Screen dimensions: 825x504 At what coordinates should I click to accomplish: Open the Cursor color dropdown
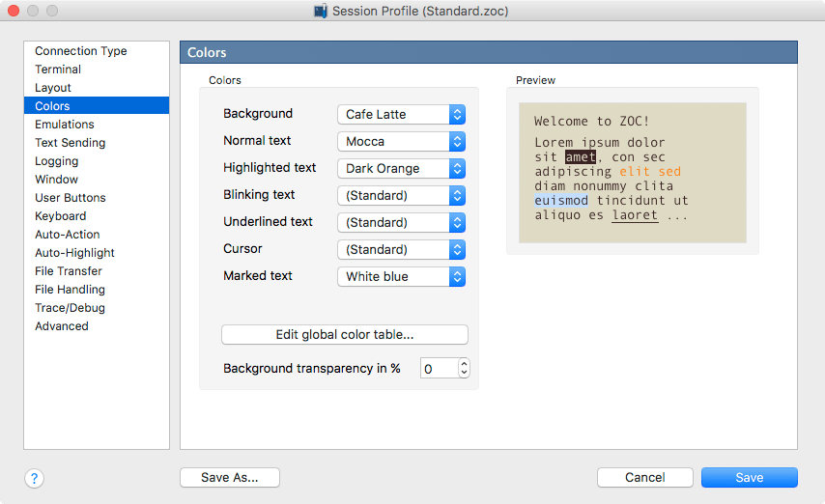pos(402,249)
